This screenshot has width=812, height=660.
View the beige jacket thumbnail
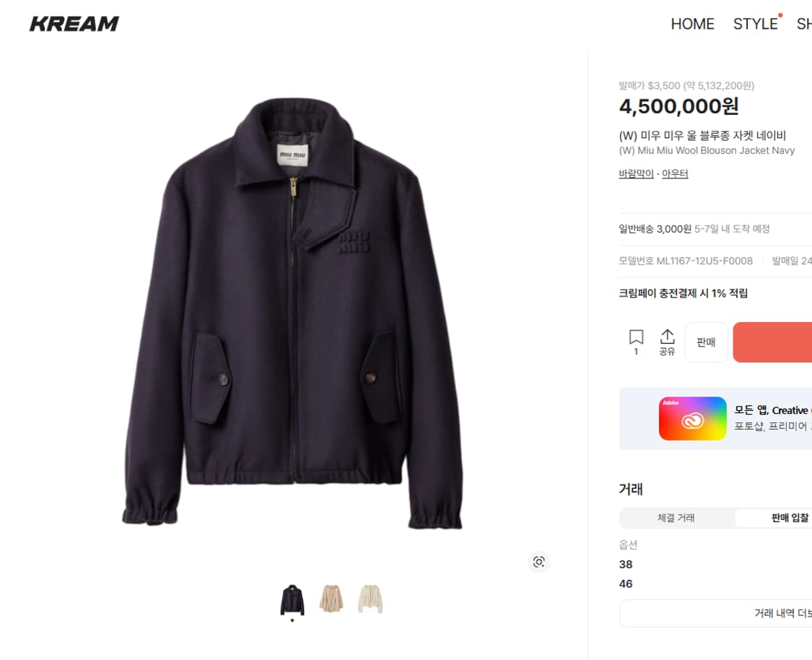[x=331, y=599]
